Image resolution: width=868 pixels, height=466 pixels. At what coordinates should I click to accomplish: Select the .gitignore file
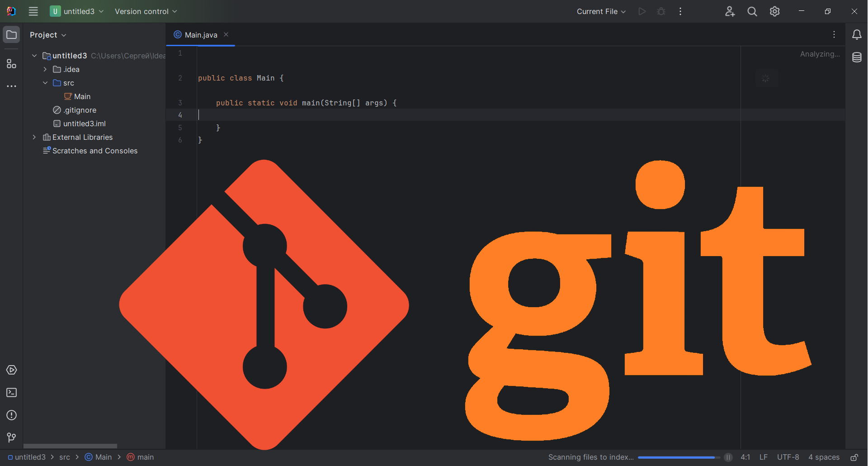[x=75, y=110]
